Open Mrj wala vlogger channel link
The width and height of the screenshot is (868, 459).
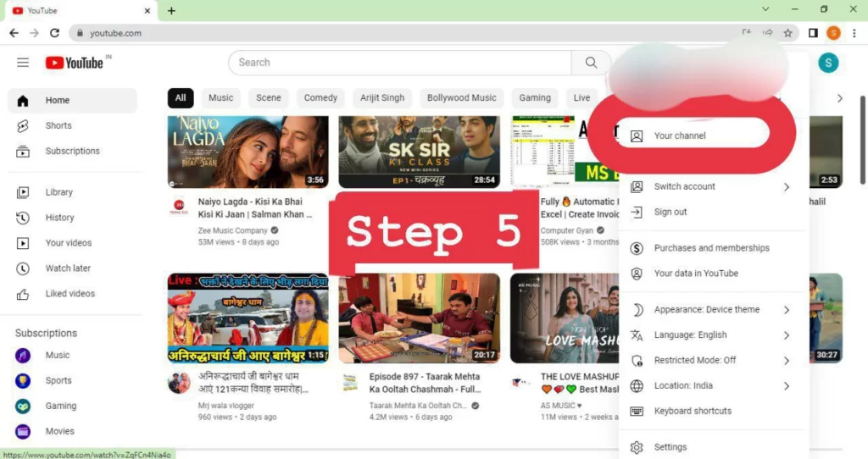[x=225, y=406]
